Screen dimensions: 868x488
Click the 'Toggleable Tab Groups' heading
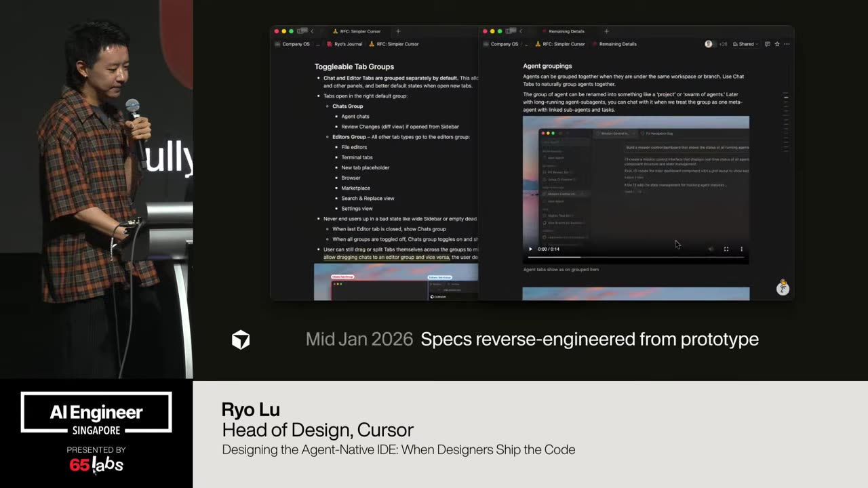[354, 66]
